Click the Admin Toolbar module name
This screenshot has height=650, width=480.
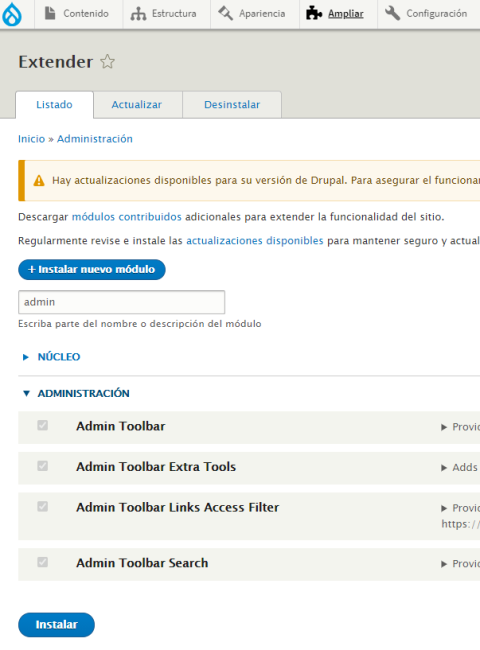121,427
